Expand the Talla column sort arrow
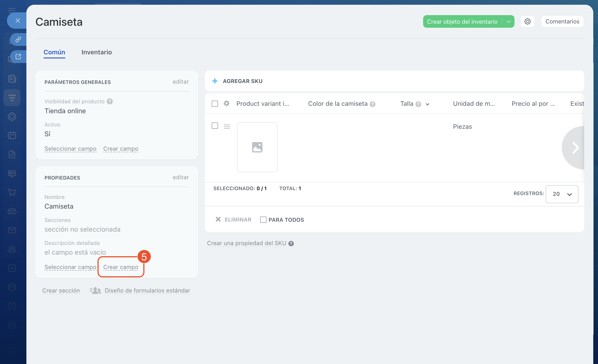This screenshot has height=364, width=598. click(x=427, y=104)
